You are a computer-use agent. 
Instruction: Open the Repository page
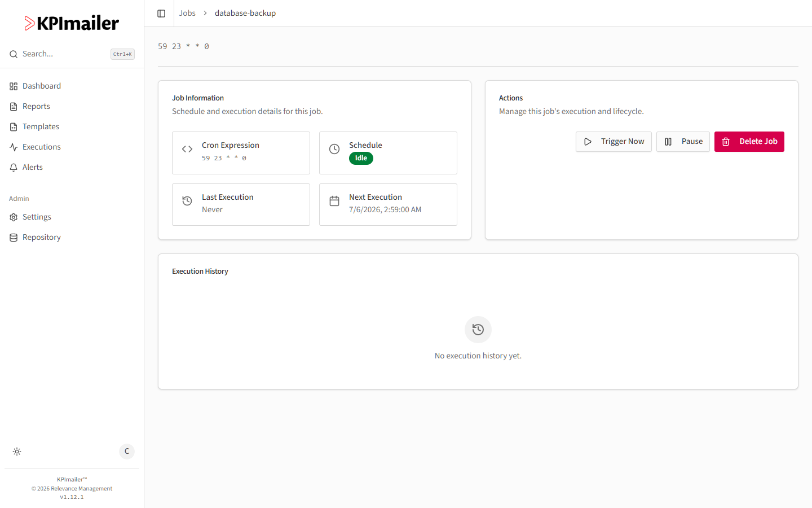tap(72, 237)
